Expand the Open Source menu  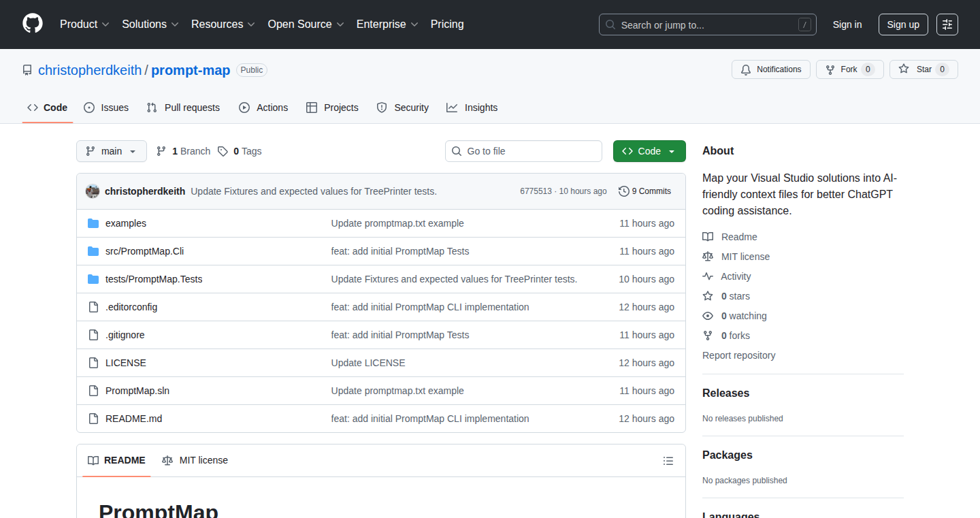pyautogui.click(x=306, y=25)
